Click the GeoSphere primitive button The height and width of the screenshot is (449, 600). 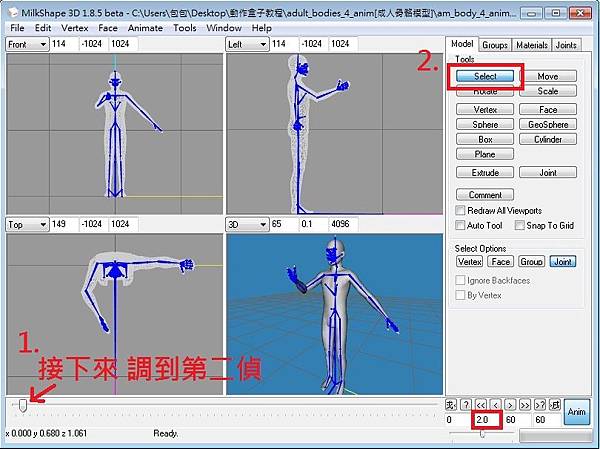click(x=548, y=124)
